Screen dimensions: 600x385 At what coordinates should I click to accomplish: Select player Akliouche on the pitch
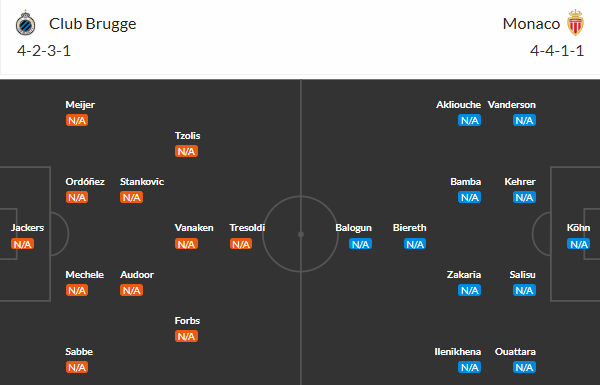[x=458, y=104]
